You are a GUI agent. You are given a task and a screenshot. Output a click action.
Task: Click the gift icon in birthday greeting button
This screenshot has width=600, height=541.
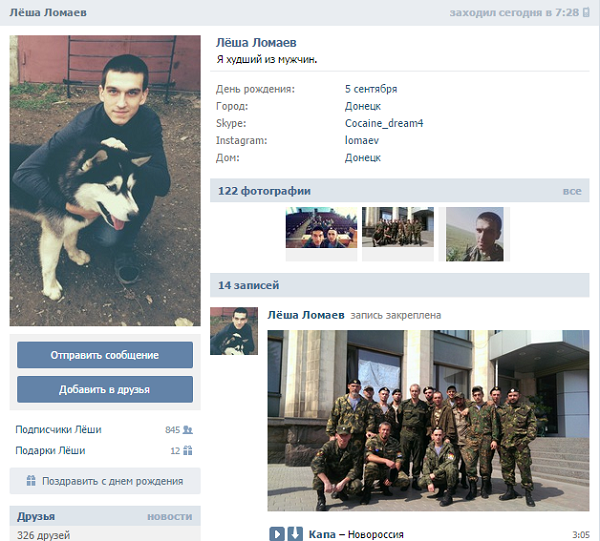coord(31,481)
